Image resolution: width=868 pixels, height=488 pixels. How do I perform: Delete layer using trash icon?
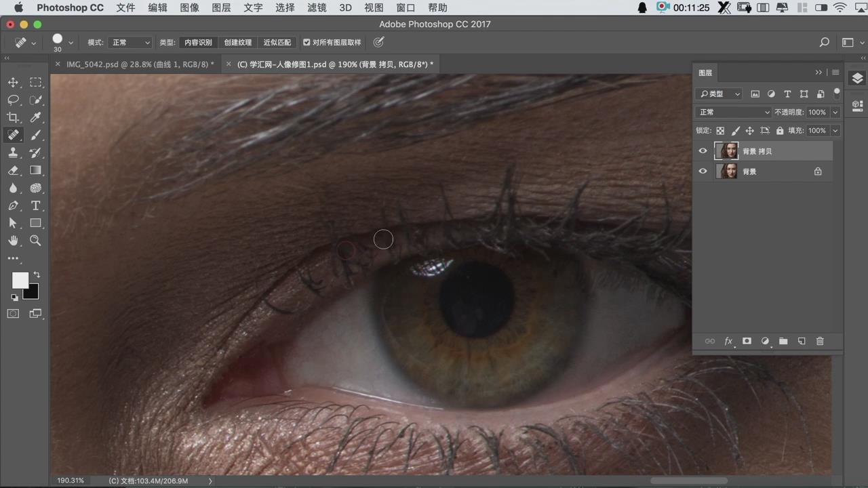coord(820,341)
